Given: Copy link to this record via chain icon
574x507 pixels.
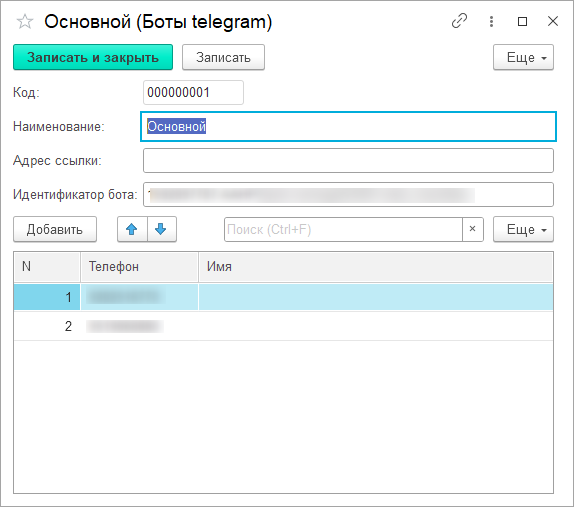Looking at the screenshot, I should tap(459, 21).
